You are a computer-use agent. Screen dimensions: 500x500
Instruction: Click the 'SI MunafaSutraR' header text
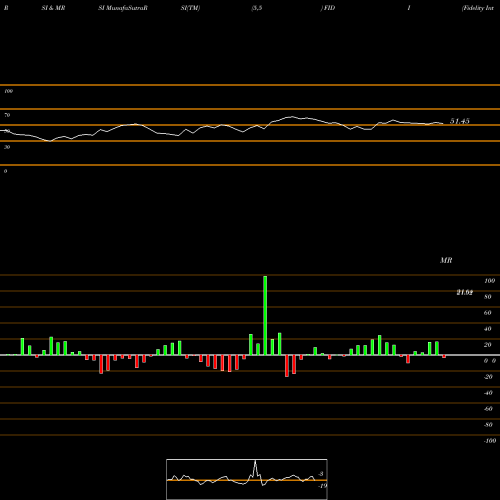tap(123, 8)
